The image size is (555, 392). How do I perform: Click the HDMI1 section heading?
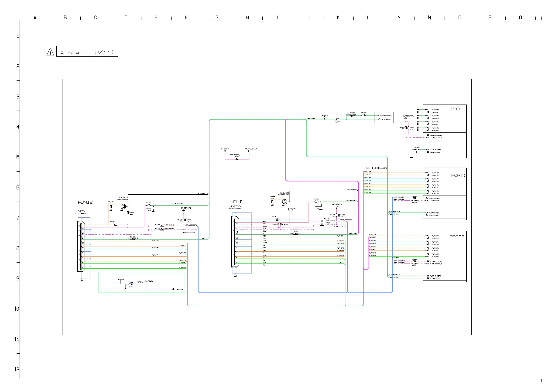click(x=237, y=202)
